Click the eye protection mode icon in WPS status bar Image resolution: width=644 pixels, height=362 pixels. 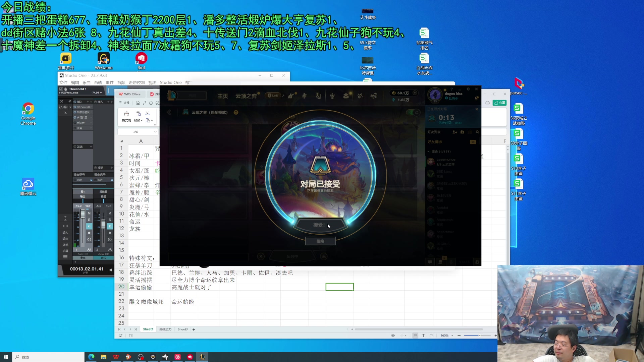click(393, 336)
